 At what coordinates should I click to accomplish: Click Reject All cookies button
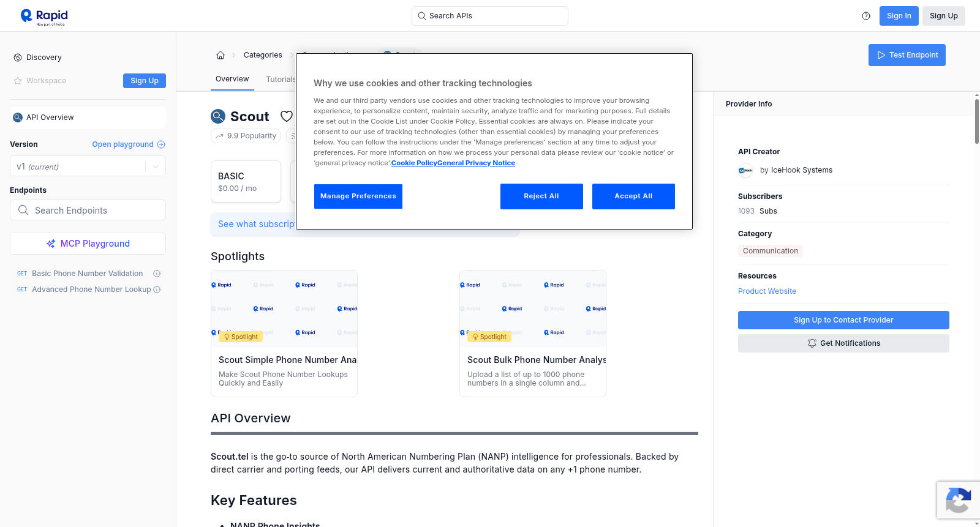click(541, 196)
